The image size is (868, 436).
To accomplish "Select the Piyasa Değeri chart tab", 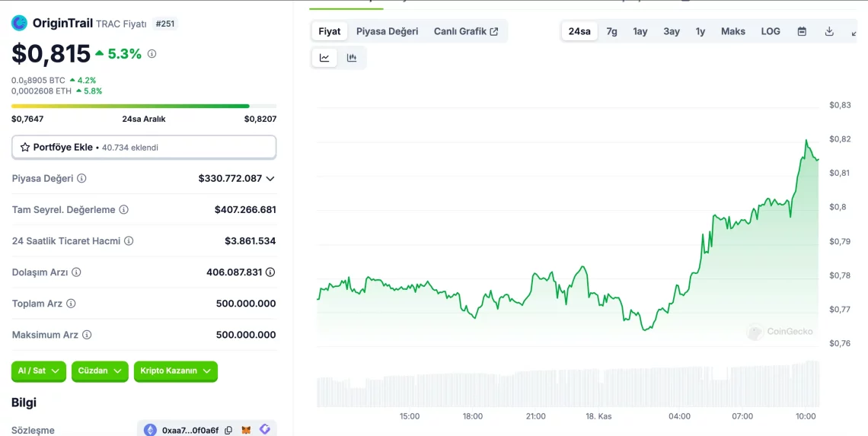I will click(387, 31).
